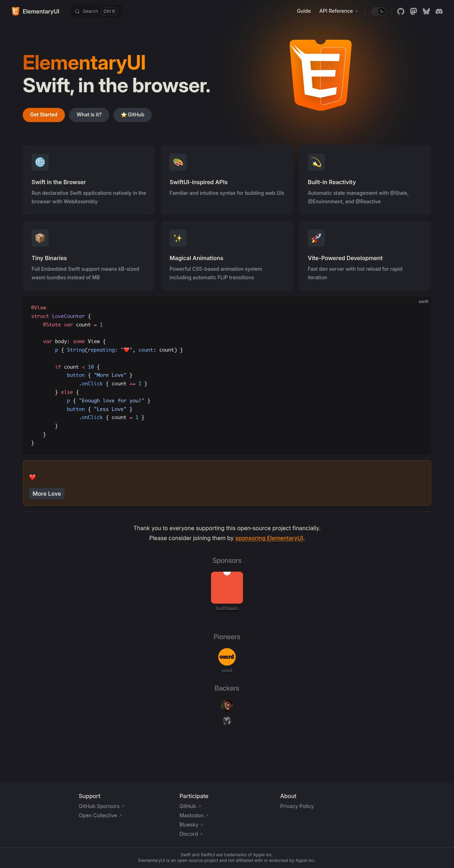Click the globe icon on Swift in the Browser card
Viewport: 454px width, 868px height.
(x=40, y=162)
